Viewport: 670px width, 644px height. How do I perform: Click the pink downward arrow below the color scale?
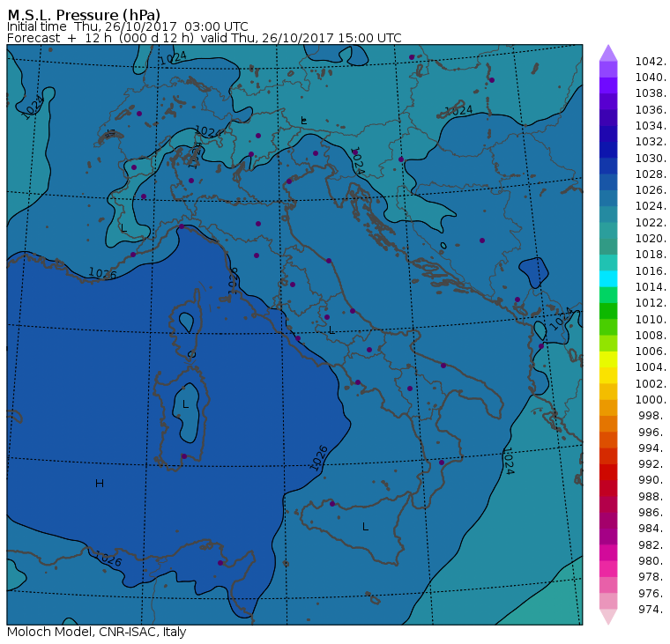pos(608,617)
